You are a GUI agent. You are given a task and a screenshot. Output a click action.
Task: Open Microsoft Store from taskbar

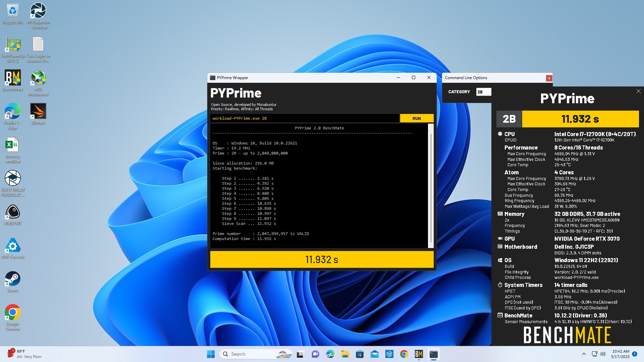click(x=360, y=354)
